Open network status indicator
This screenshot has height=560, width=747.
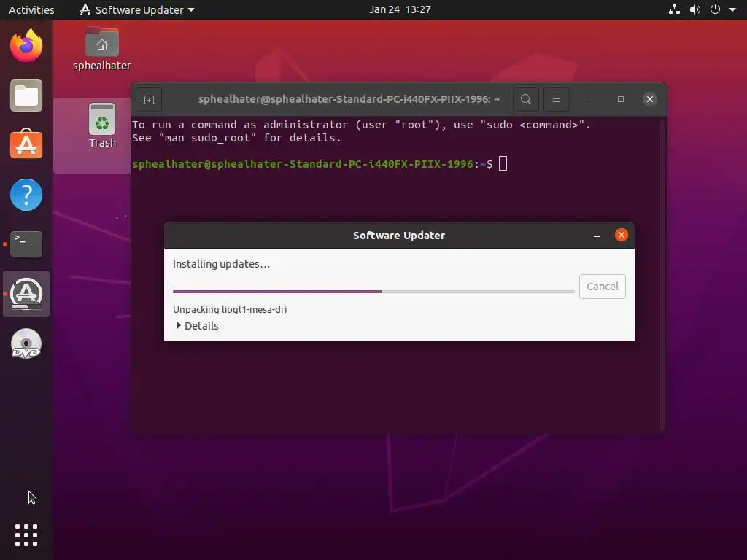(674, 9)
